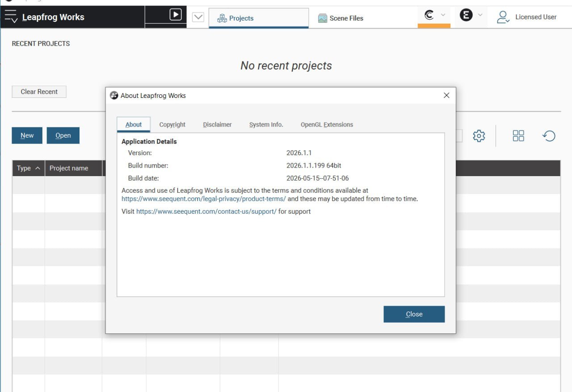The width and height of the screenshot is (572, 392).
Task: Expand the Central dropdown chevron
Action: (443, 15)
